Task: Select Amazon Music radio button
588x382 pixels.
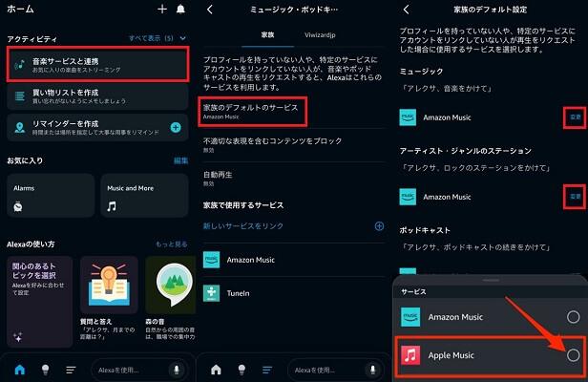Action: 573,317
